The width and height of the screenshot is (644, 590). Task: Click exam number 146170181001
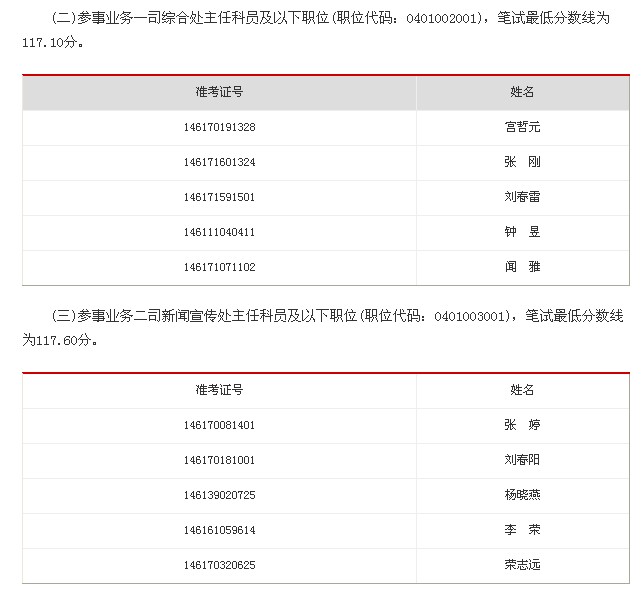click(220, 460)
